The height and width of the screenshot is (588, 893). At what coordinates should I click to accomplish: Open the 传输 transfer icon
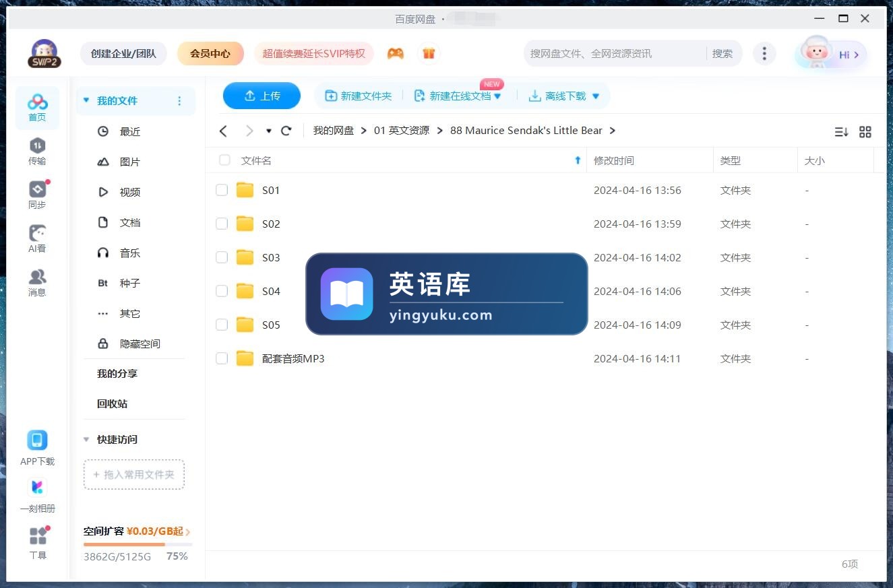[37, 152]
